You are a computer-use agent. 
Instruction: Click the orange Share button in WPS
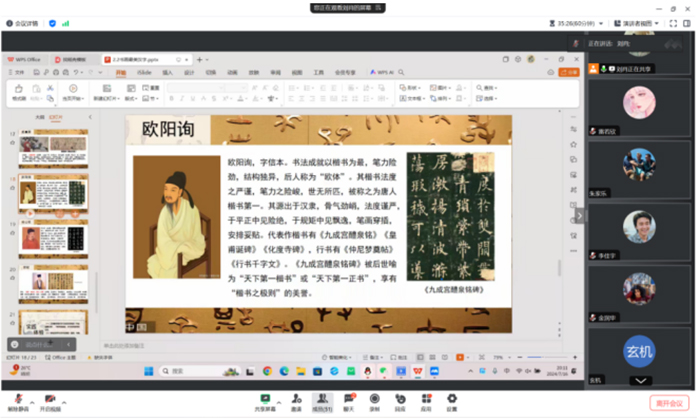pos(569,72)
